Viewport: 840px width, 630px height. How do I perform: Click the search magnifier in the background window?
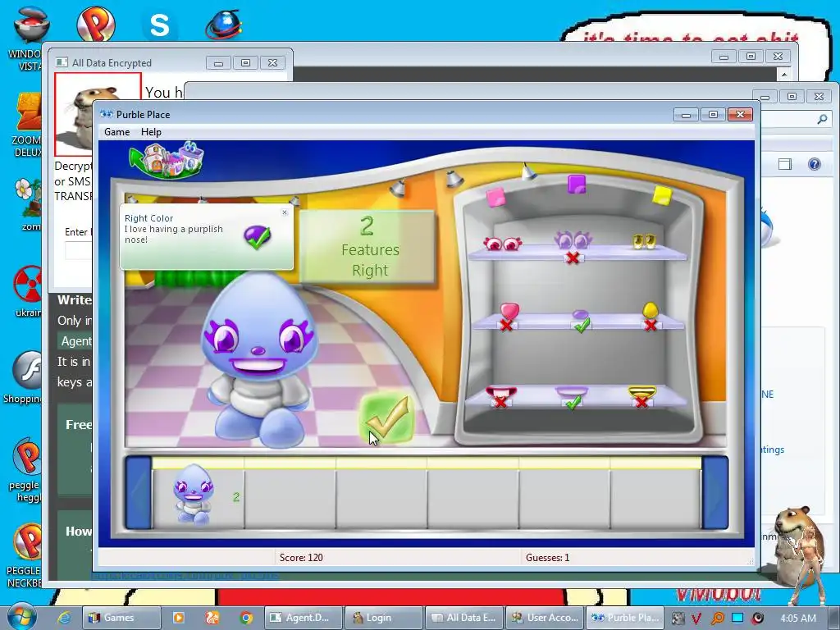coord(822,119)
